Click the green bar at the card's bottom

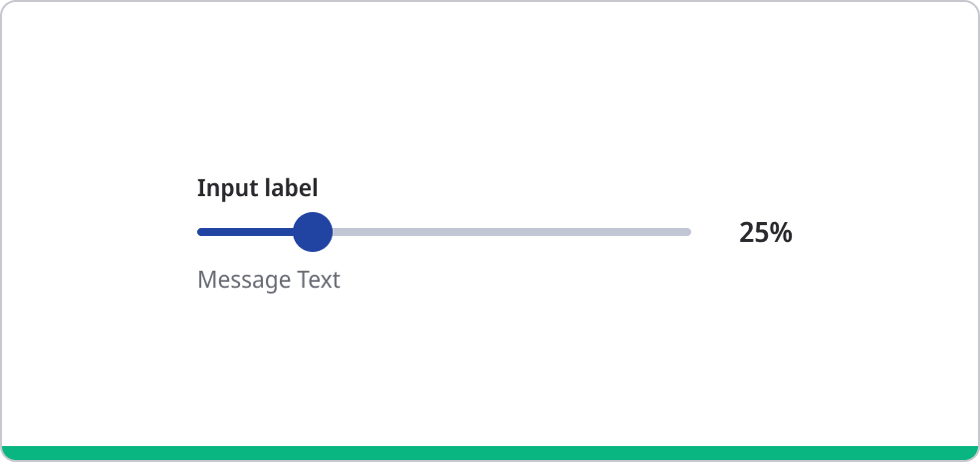pos(490,453)
